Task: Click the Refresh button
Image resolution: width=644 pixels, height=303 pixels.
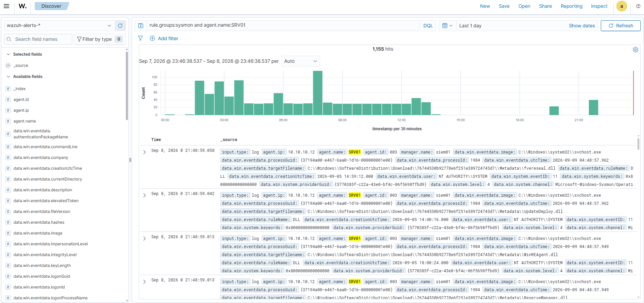Action: pos(620,26)
